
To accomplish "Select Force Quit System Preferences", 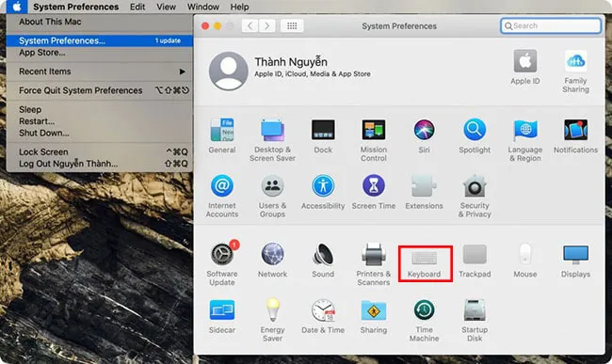I will point(100,90).
